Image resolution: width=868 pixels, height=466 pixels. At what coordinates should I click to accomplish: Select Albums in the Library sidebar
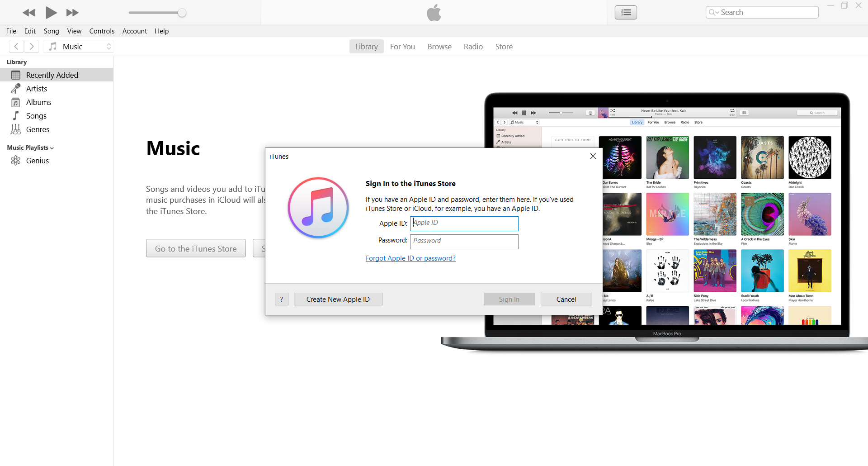[38, 102]
